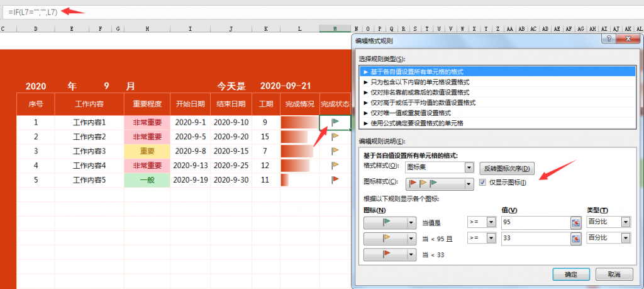Click green flag icon in row 1 status cell
This screenshot has height=289, width=644.
pyautogui.click(x=335, y=122)
